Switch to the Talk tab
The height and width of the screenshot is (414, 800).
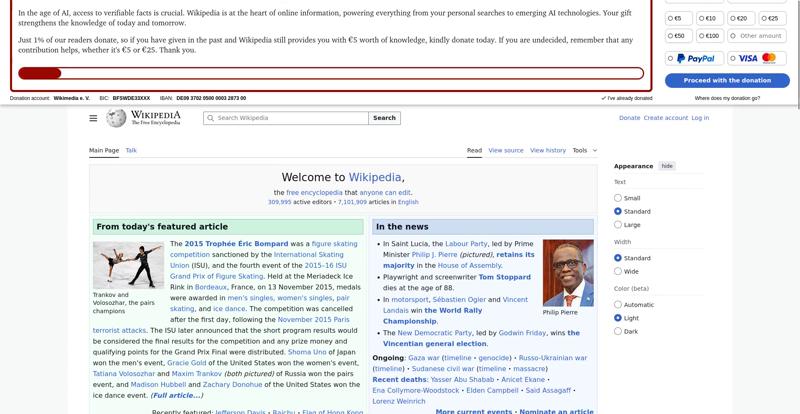coord(131,150)
